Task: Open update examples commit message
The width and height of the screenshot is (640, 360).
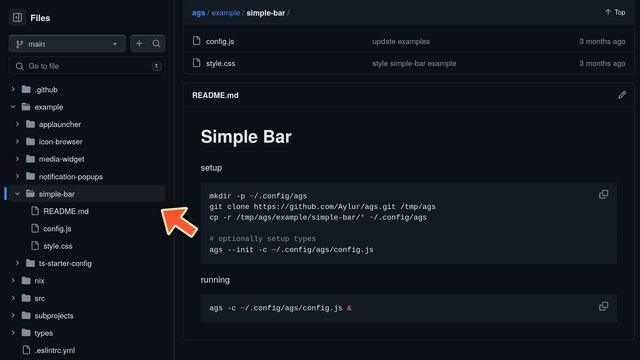Action: tap(401, 41)
